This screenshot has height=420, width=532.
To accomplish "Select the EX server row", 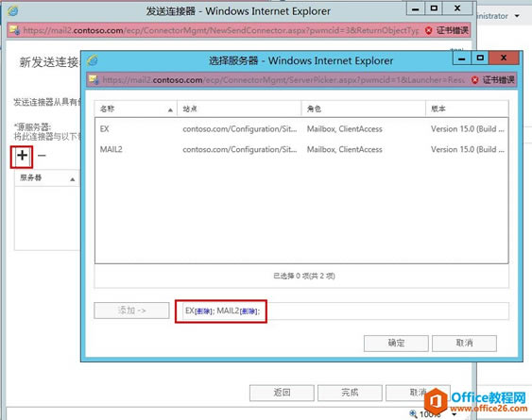I will pyautogui.click(x=301, y=129).
